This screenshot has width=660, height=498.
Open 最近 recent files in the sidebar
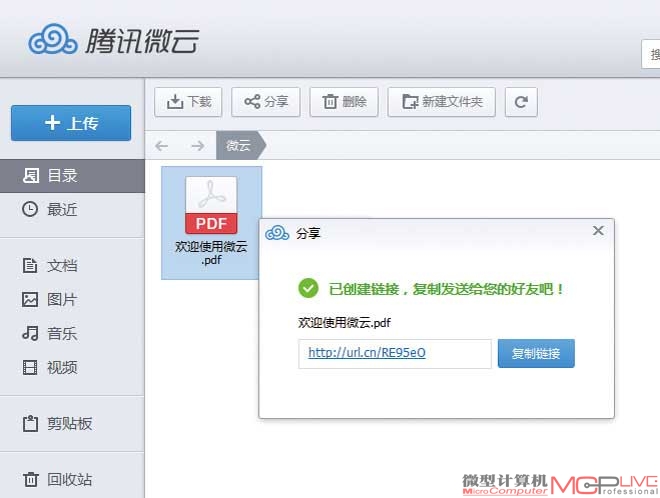tap(72, 209)
